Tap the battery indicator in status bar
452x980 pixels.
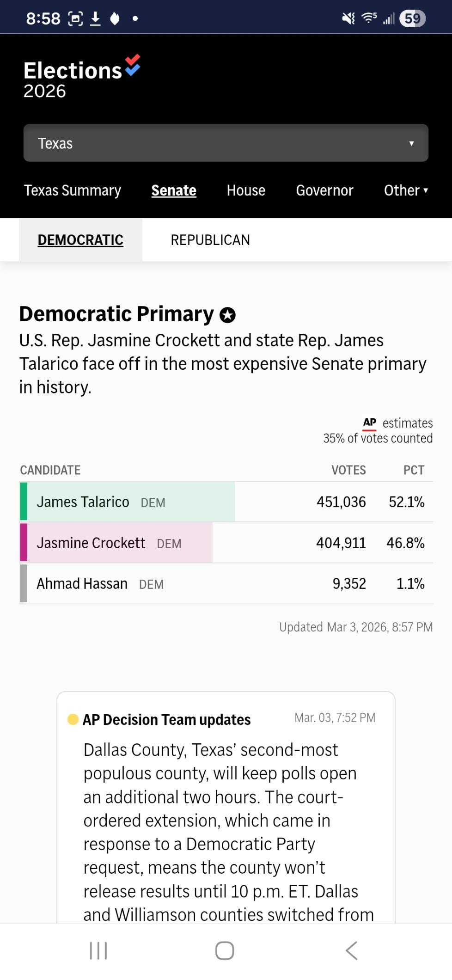[x=412, y=18]
